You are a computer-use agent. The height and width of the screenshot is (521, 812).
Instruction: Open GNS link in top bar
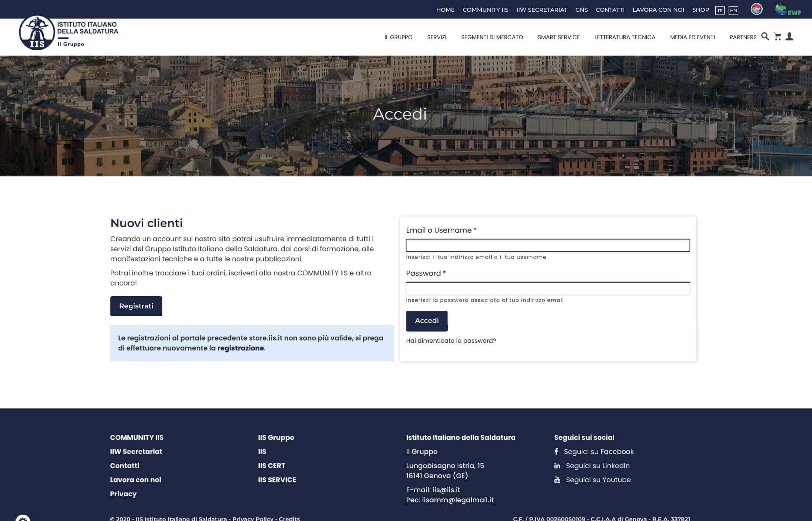(x=581, y=10)
